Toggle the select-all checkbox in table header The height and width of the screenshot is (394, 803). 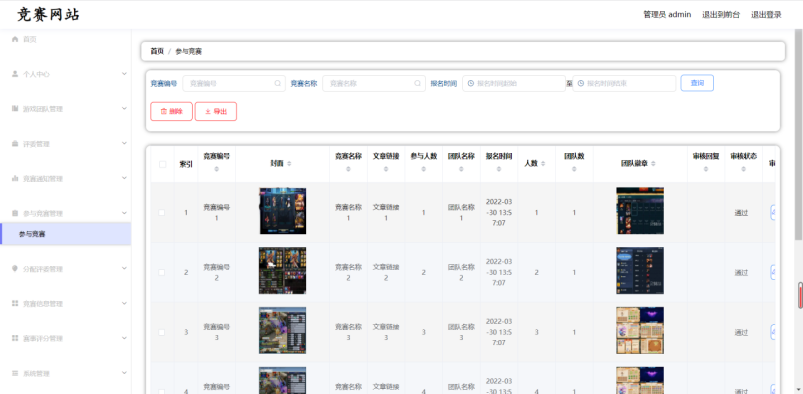pos(162,164)
